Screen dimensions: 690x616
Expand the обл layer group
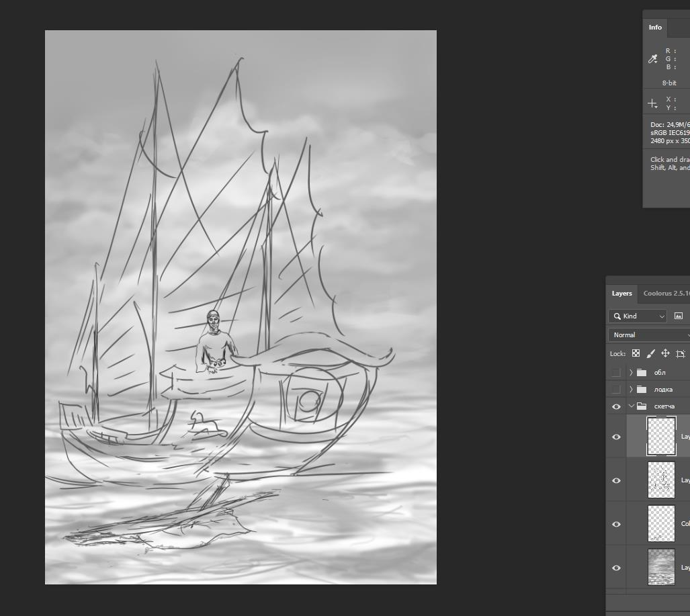point(631,373)
